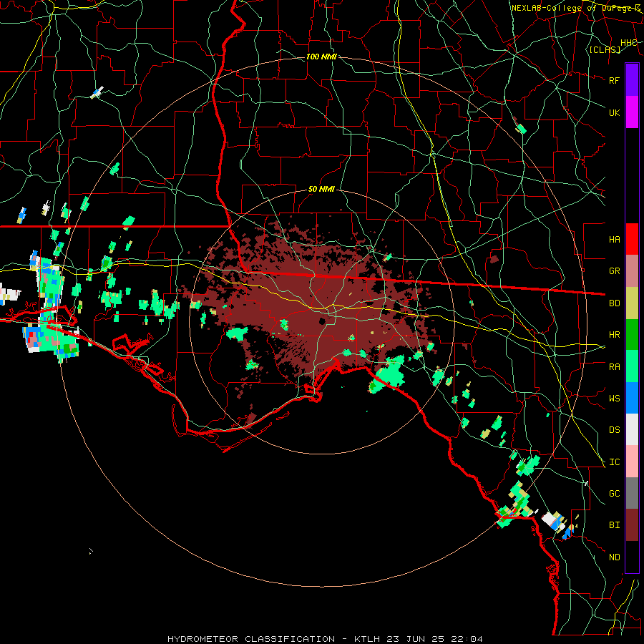The height and width of the screenshot is (644, 644).
Task: Select the pink-brown GR graupel swatch
Action: point(632,271)
